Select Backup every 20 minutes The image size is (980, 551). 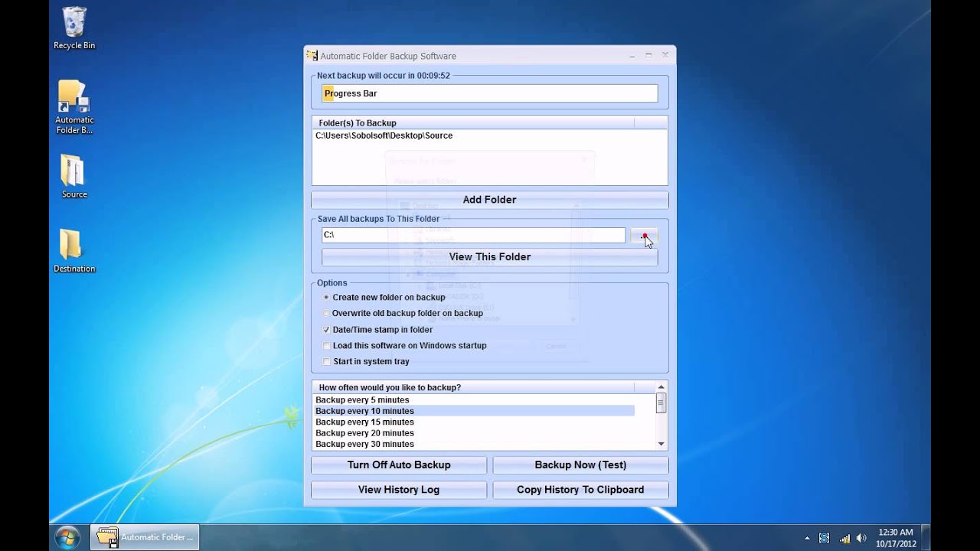pyautogui.click(x=475, y=433)
